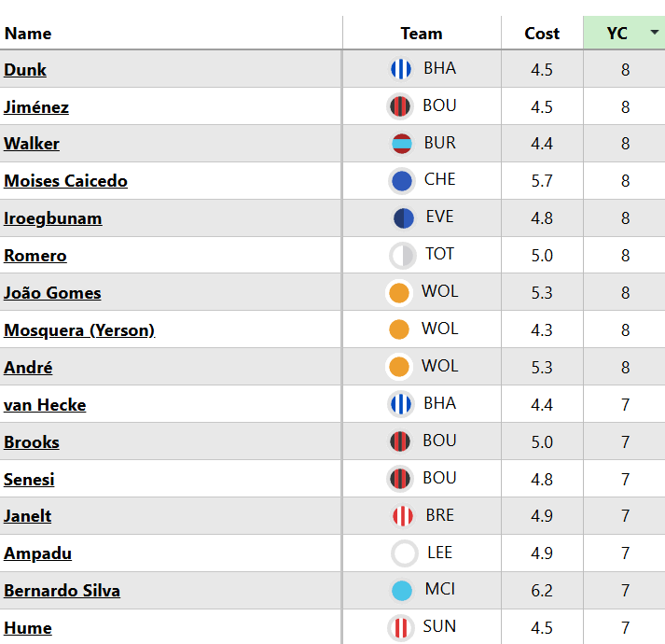
Task: Open the Jiménez player link
Action: click(36, 107)
